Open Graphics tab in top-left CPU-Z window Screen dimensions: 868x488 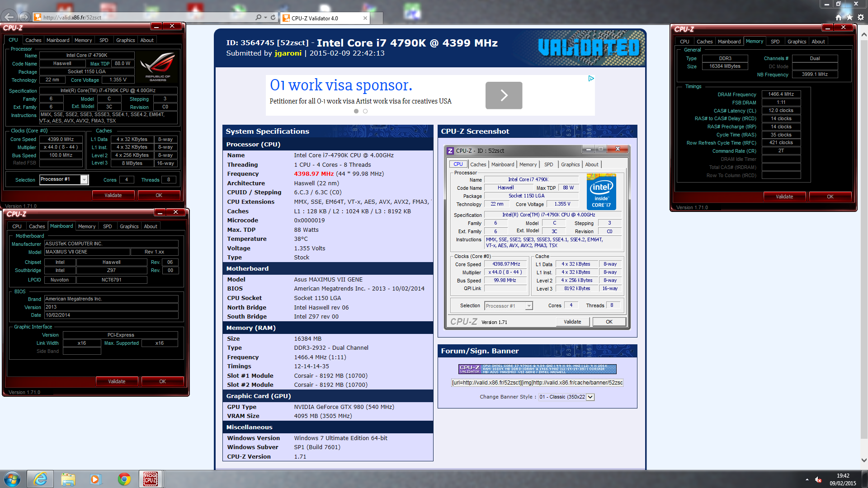125,40
